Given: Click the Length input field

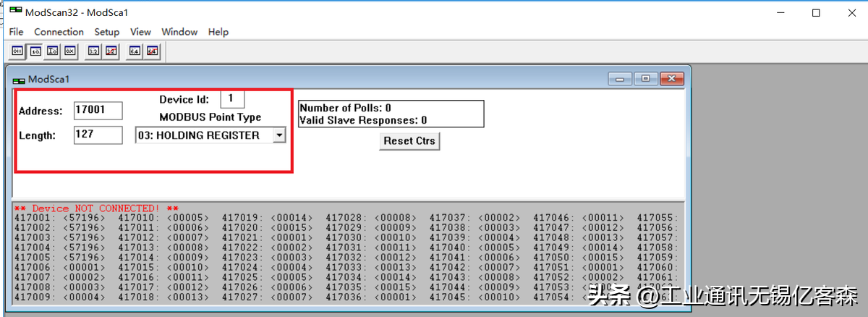Looking at the screenshot, I should pyautogui.click(x=98, y=135).
